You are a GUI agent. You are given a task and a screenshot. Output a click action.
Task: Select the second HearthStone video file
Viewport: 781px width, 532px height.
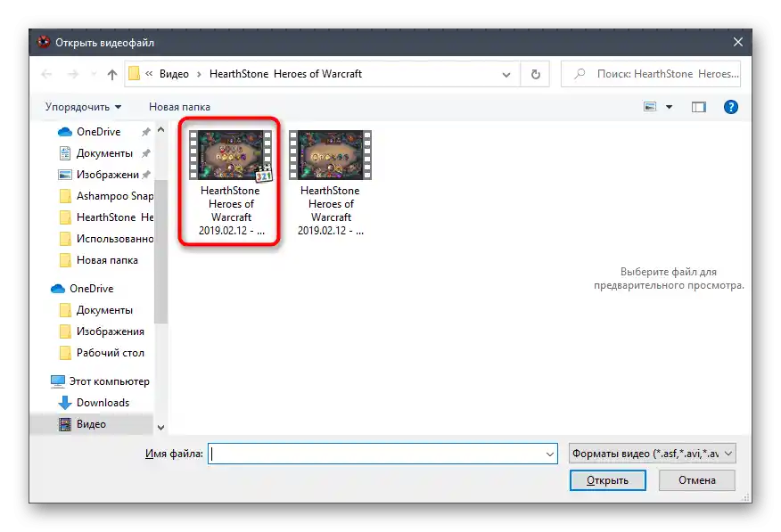(x=330, y=183)
